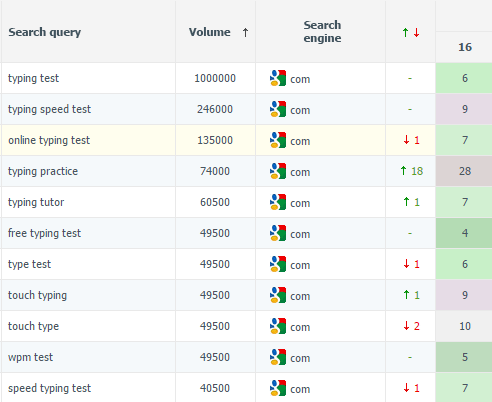Click the 60500 volume for typing tutor

(215, 202)
